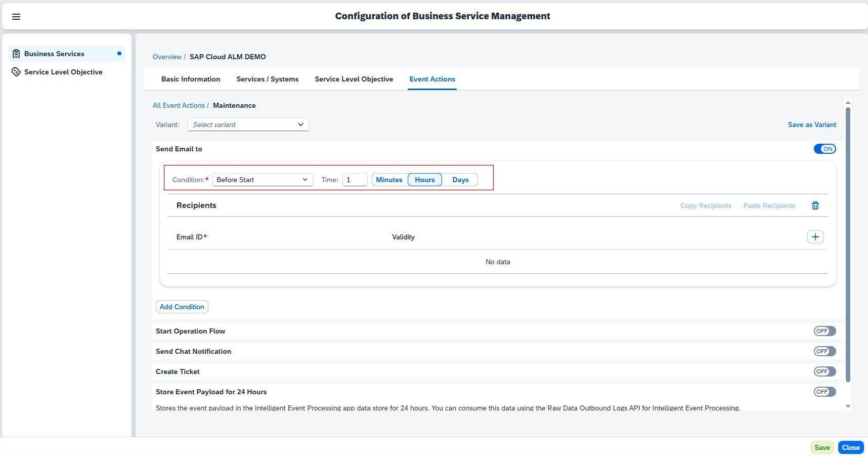This screenshot has width=868, height=456.
Task: Click scrollbar down arrow in event actions
Action: point(848,406)
